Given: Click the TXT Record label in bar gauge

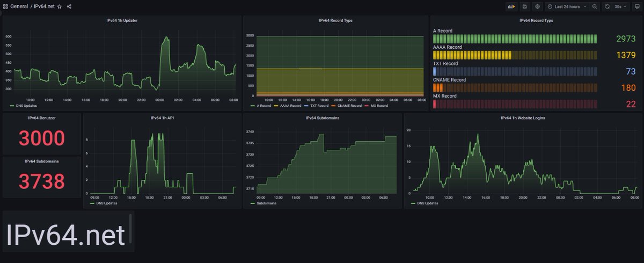Looking at the screenshot, I should [x=445, y=63].
